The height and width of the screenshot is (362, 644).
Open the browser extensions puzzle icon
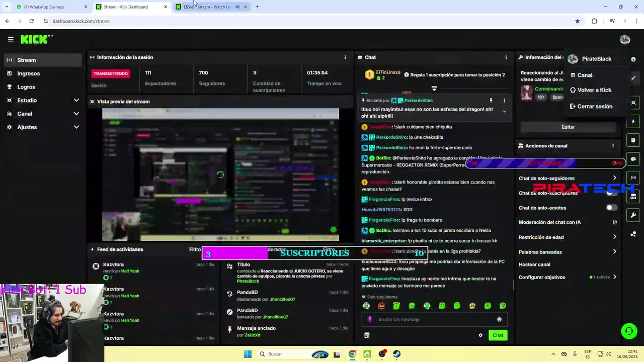tap(595, 21)
